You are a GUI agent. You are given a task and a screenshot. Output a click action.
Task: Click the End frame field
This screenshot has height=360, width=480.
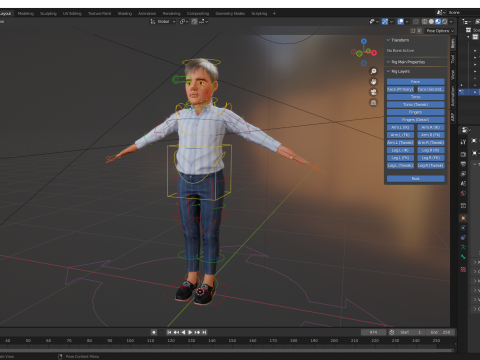point(441,332)
